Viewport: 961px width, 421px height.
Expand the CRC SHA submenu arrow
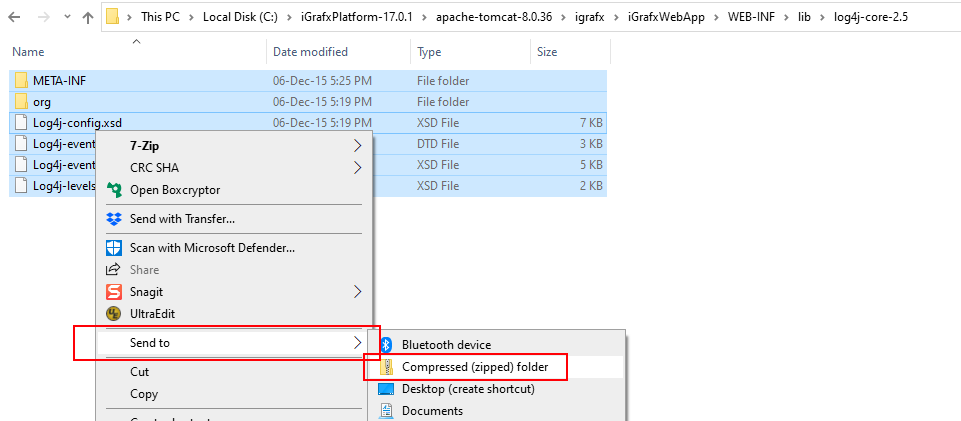coord(358,167)
